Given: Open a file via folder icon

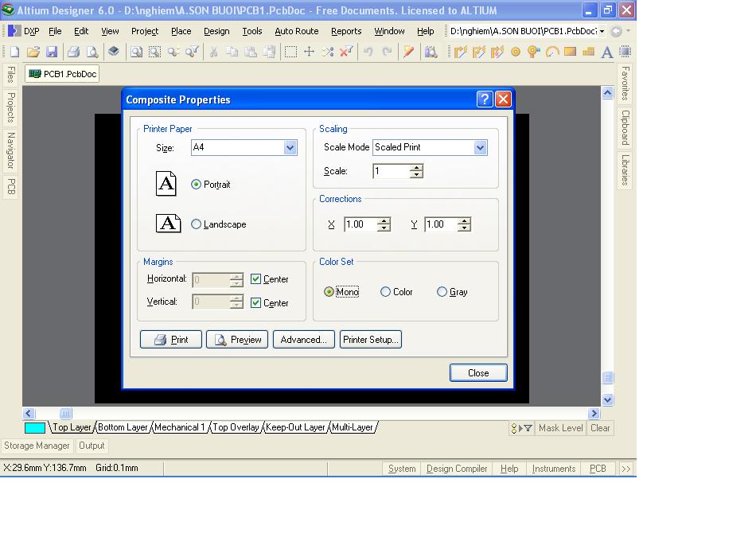Looking at the screenshot, I should (33, 52).
